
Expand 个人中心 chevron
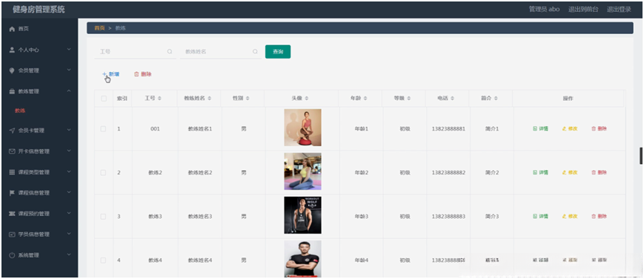pyautogui.click(x=69, y=50)
